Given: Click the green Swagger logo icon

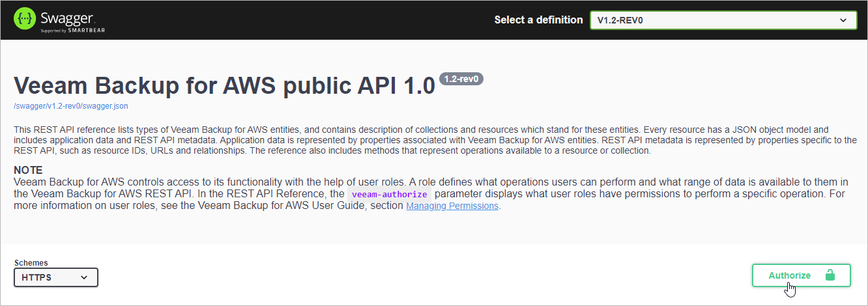Looking at the screenshot, I should (25, 20).
